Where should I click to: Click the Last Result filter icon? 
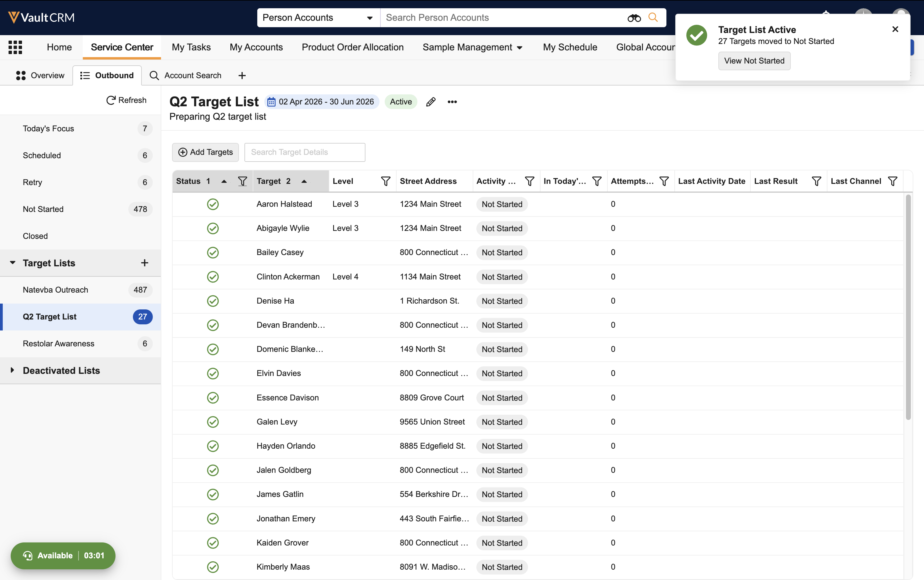click(x=816, y=181)
